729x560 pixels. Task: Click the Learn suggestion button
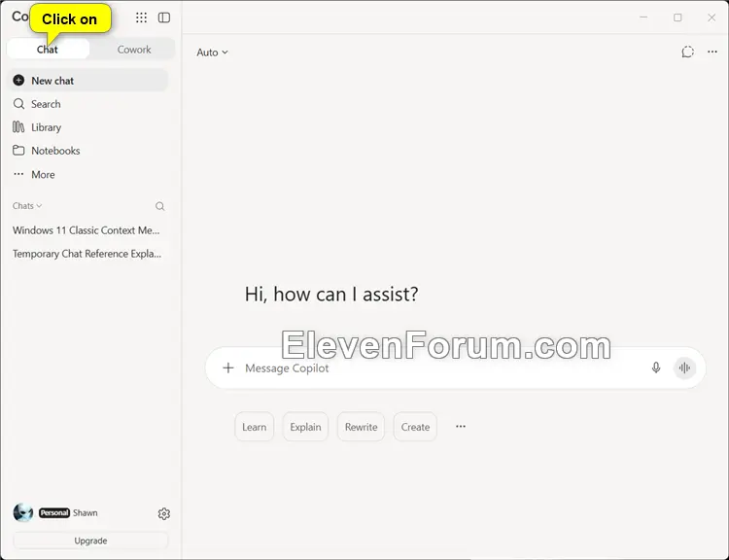[x=255, y=427]
